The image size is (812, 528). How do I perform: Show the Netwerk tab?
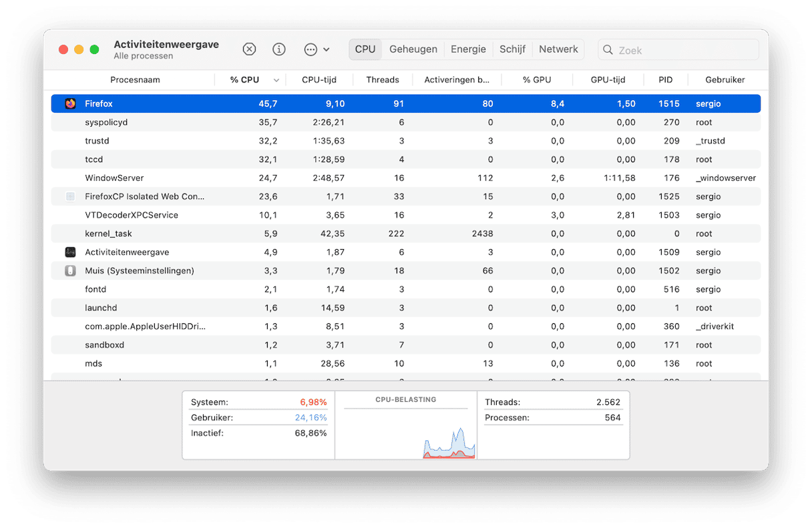pyautogui.click(x=558, y=49)
